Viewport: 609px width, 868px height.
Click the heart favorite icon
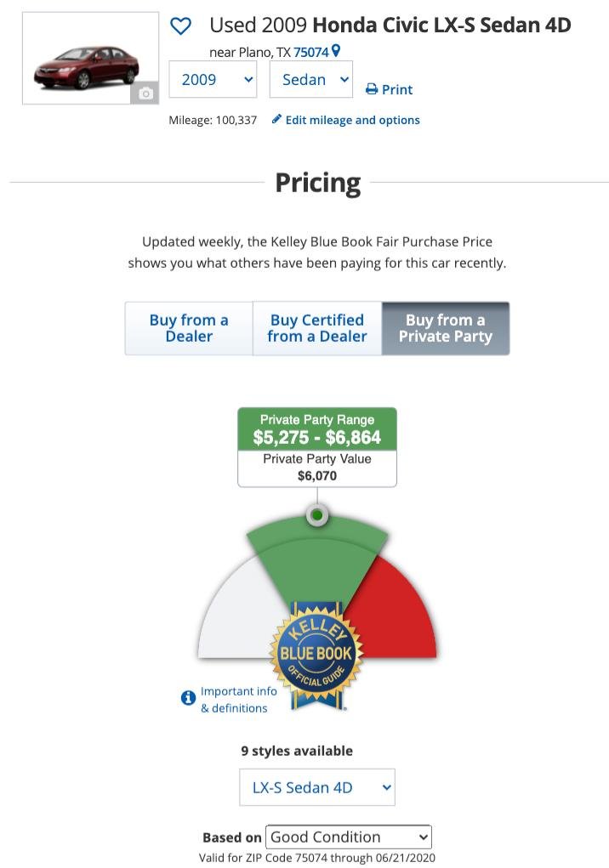point(181,26)
